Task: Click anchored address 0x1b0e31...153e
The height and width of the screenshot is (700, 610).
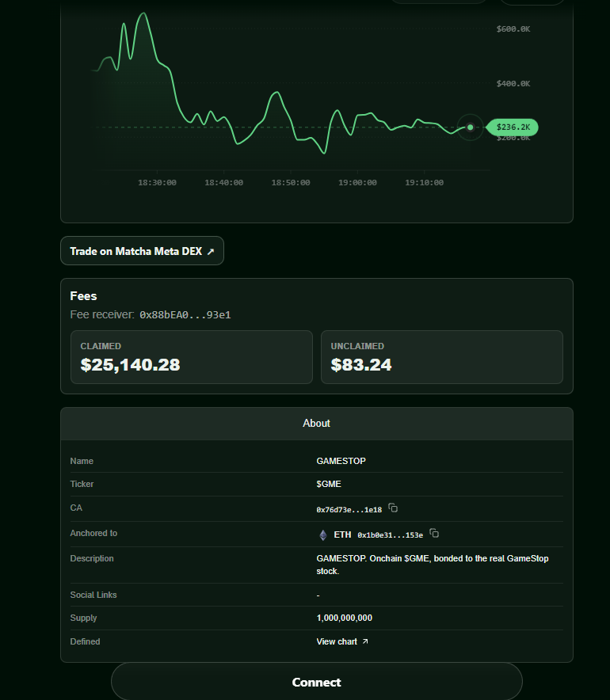Action: point(390,535)
